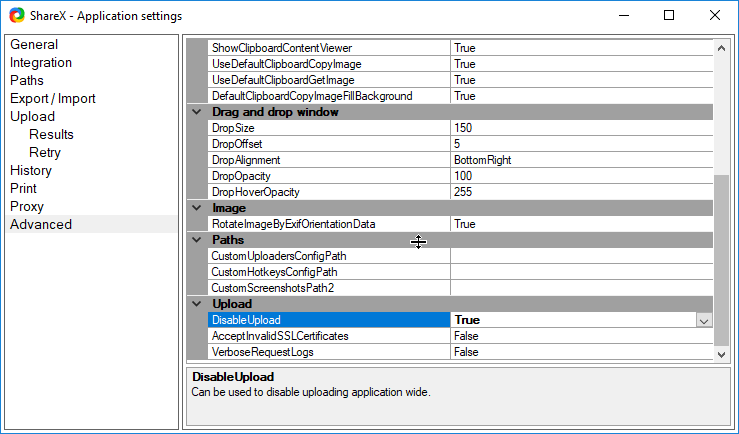Select the ShowClipboardContentViewer property row
This screenshot has width=739, height=434.
(329, 48)
